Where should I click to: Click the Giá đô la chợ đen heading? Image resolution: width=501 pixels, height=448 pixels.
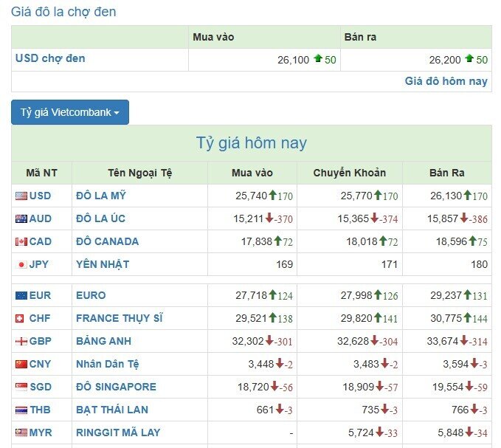(x=63, y=12)
